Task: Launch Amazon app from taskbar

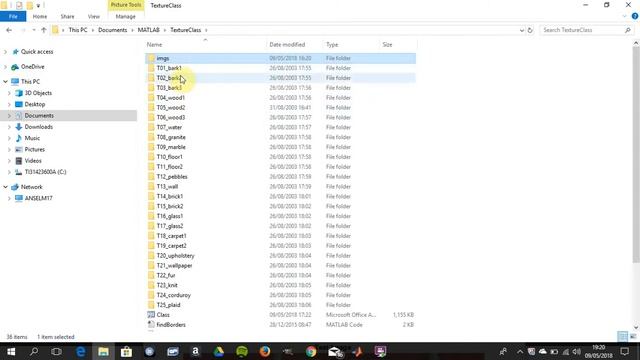Action: coord(196,351)
